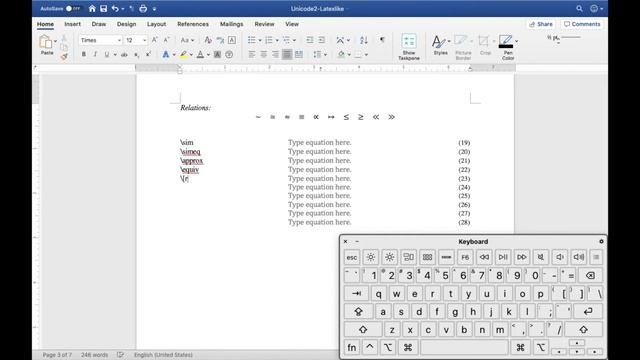Switch to the Insert tab
This screenshot has height=360, width=640.
tap(72, 24)
